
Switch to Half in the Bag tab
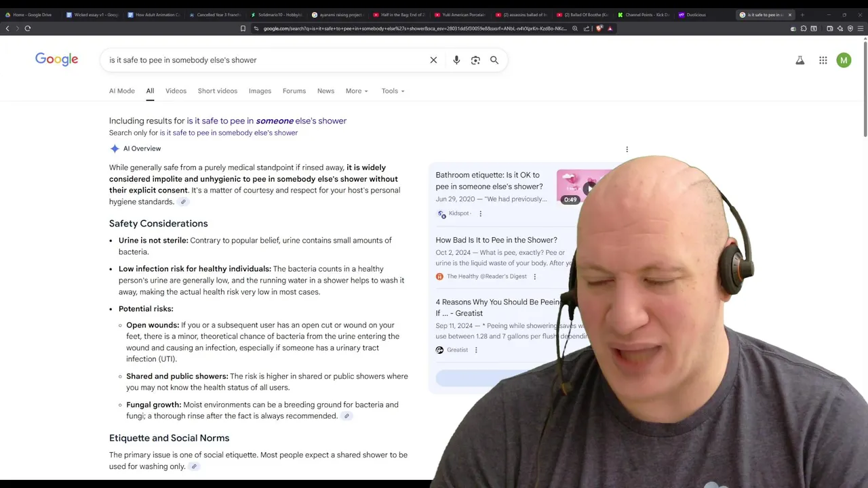[x=399, y=14]
